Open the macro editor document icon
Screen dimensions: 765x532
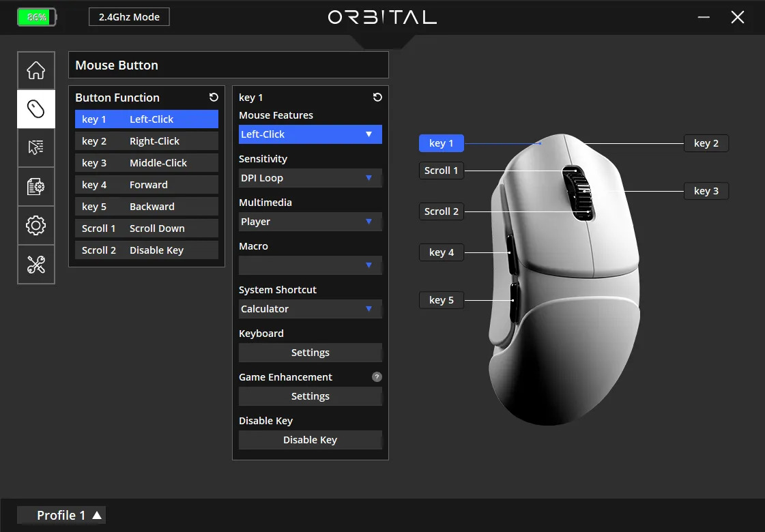[35, 187]
